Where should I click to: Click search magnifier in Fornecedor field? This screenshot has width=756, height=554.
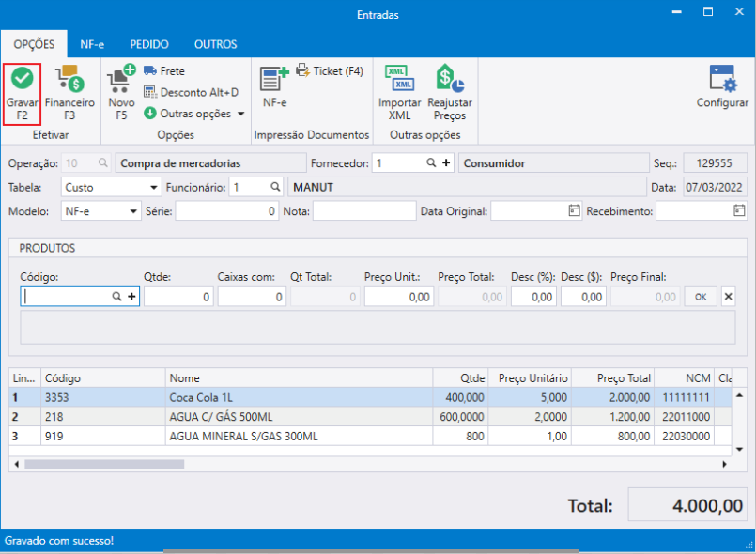(431, 163)
